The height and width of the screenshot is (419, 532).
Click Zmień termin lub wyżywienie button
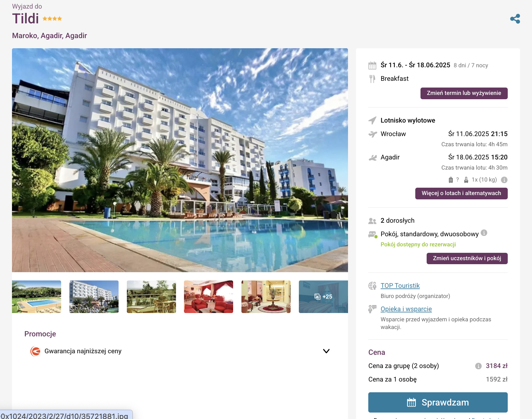464,93
